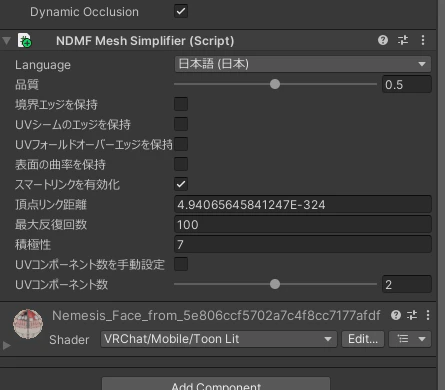
Task: Open the VRChat/Mobile/Toon Lit shader dropdown
Action: point(219,339)
